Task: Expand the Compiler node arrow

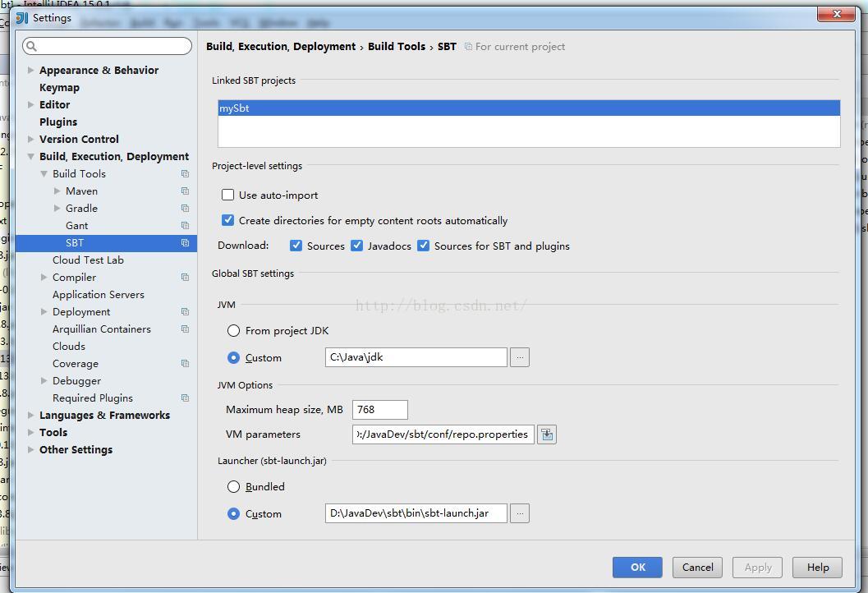Action: [44, 278]
